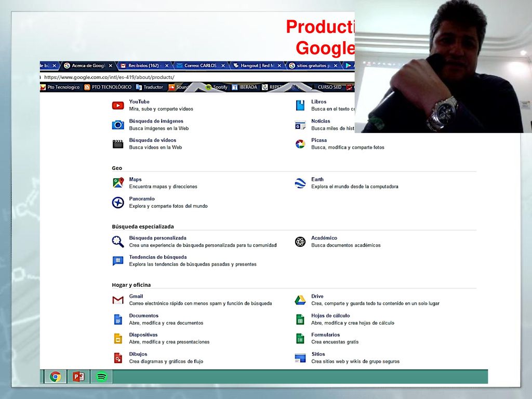Close the Acerca de Google tab
532x399 pixels.
111,66
